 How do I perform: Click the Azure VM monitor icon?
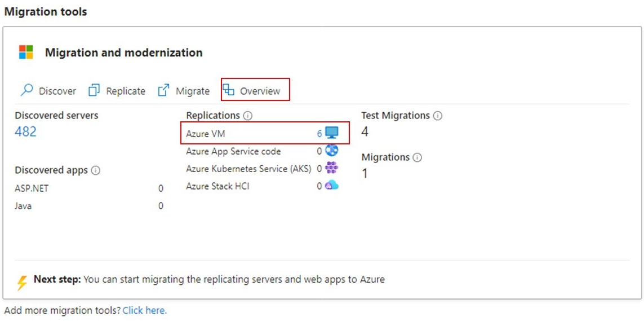tap(332, 133)
